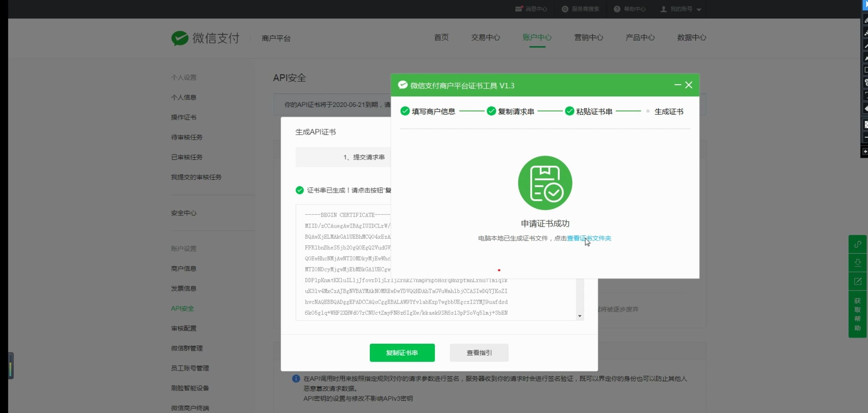868x413 pixels.
Task: Open the 帮助中心 question-mark icon
Action: [x=617, y=9]
